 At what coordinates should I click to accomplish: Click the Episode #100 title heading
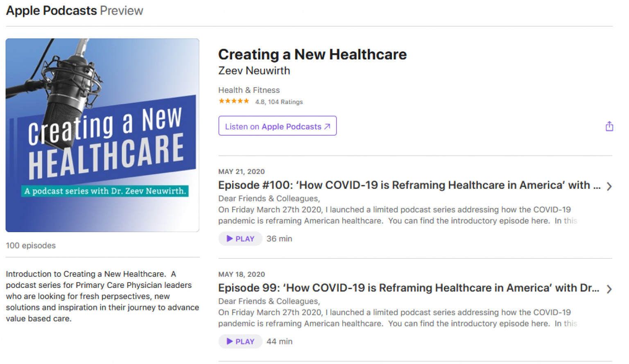(410, 185)
